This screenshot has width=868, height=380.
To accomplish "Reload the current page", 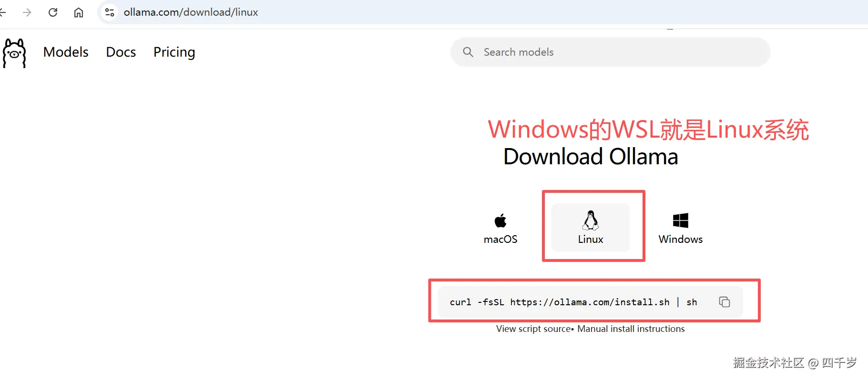I will [x=53, y=12].
